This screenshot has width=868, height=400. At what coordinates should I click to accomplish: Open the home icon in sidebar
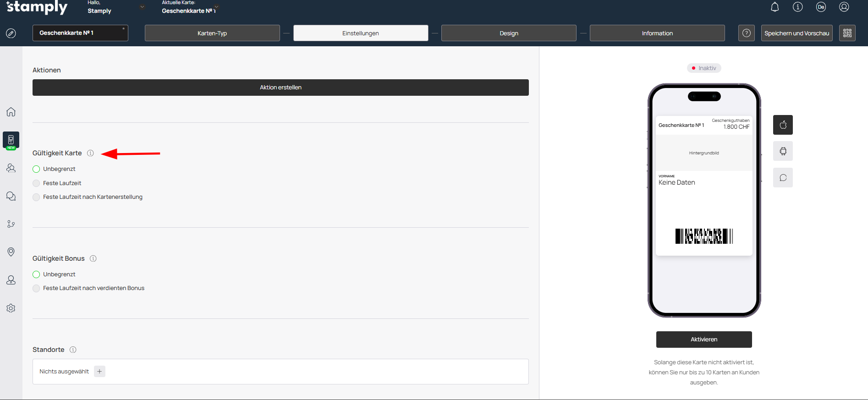click(x=11, y=112)
